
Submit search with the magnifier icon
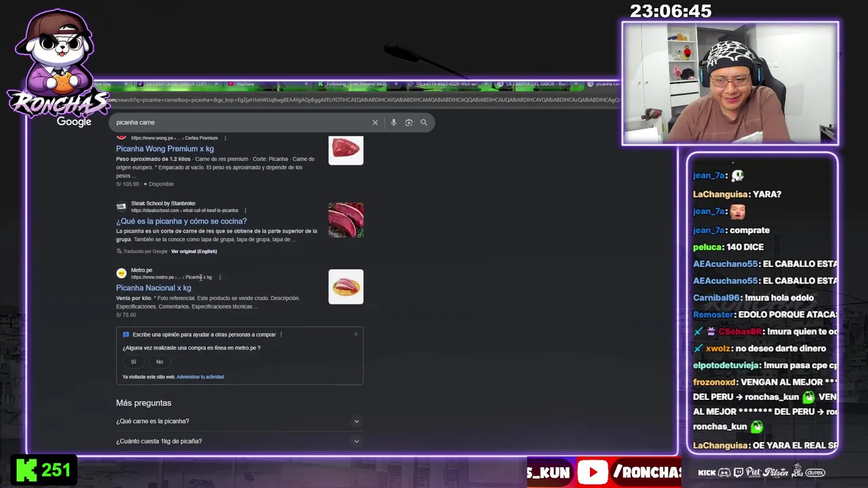point(424,123)
